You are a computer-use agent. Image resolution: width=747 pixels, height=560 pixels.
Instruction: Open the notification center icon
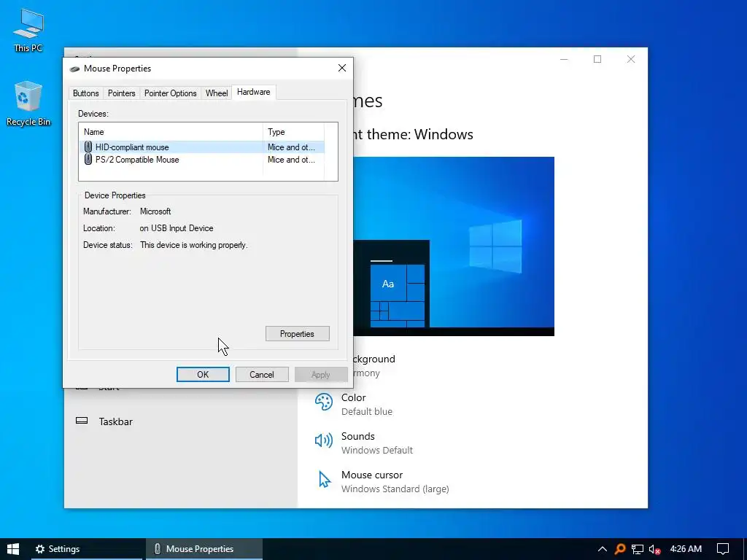pyautogui.click(x=723, y=549)
